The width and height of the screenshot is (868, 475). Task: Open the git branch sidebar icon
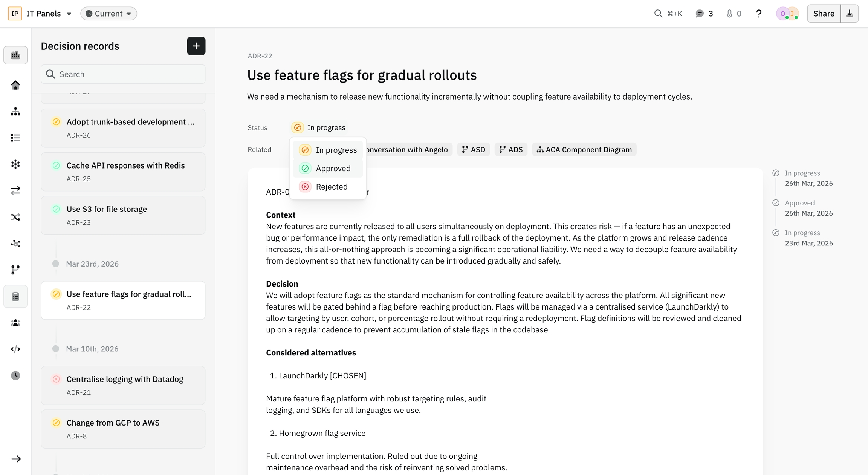tap(15, 270)
